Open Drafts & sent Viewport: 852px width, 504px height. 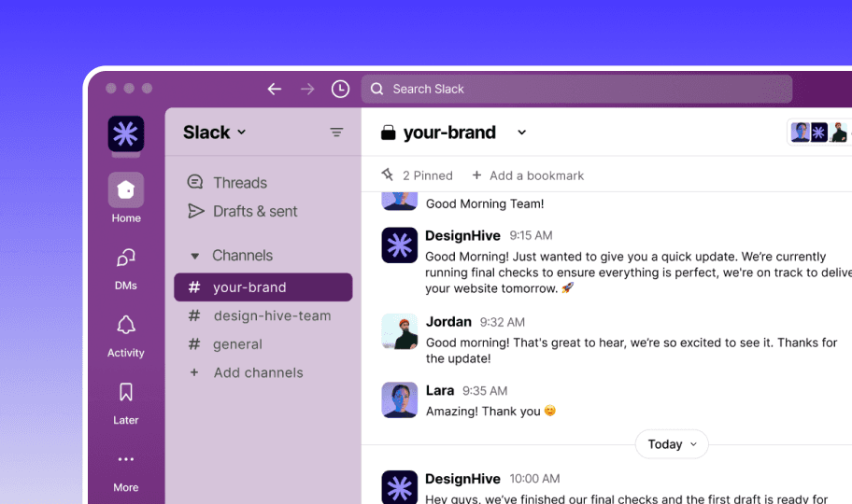(x=242, y=211)
